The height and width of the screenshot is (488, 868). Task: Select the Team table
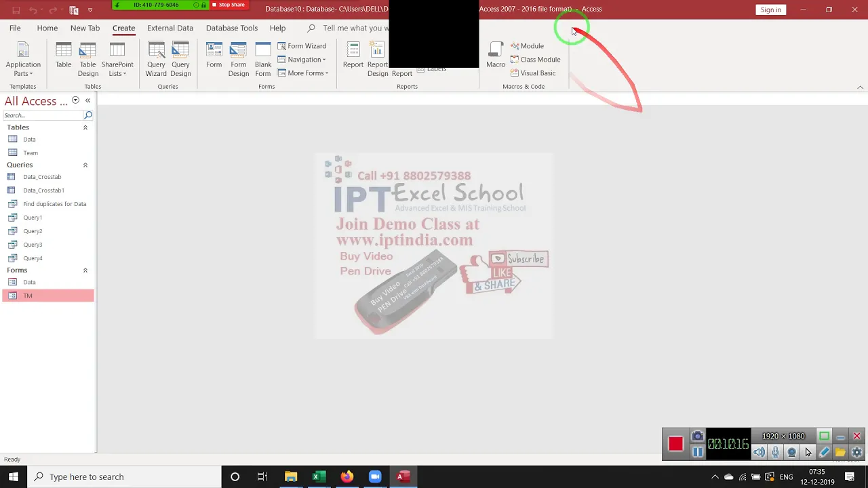[47, 153]
